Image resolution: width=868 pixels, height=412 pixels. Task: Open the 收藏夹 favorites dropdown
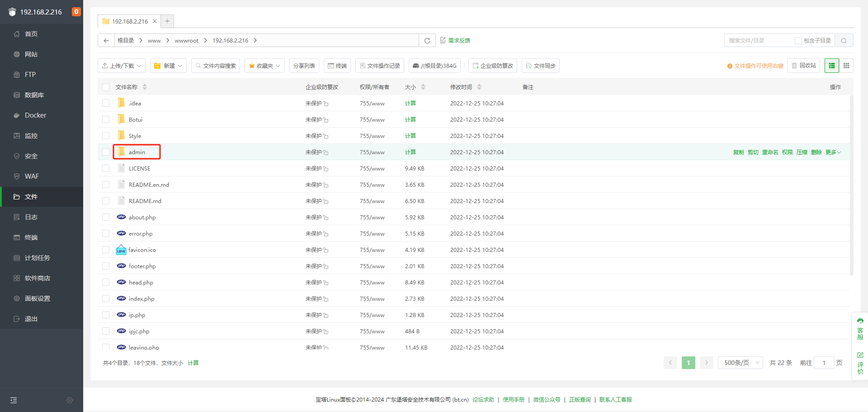264,66
